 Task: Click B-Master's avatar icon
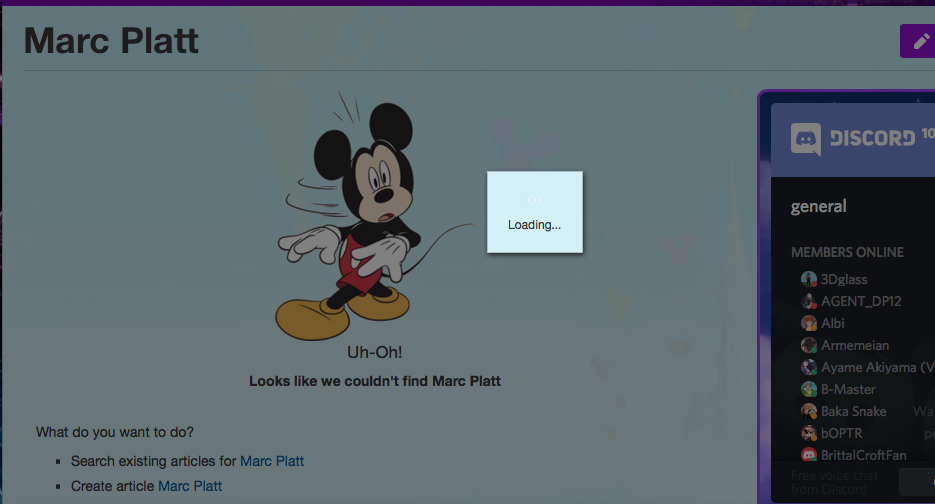pos(809,389)
